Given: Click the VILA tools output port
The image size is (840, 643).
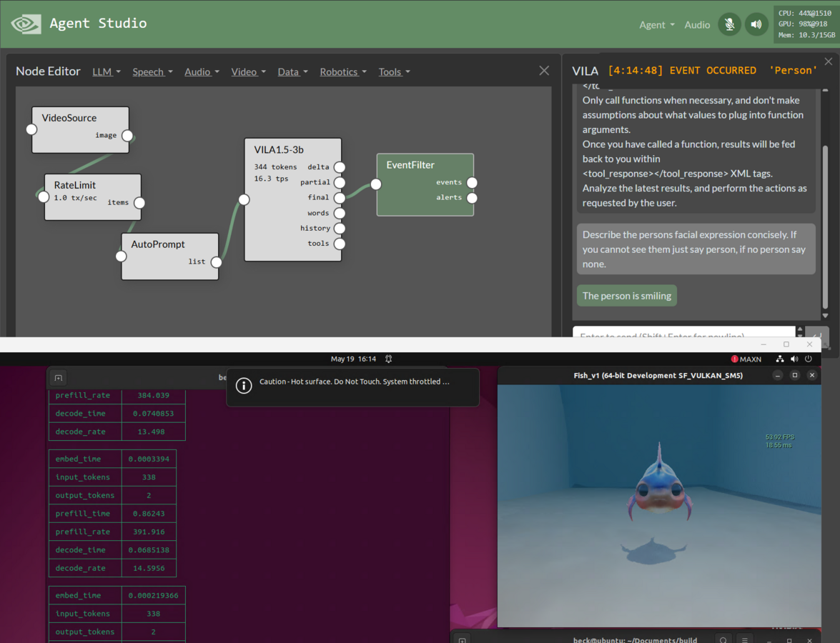Looking at the screenshot, I should (340, 244).
